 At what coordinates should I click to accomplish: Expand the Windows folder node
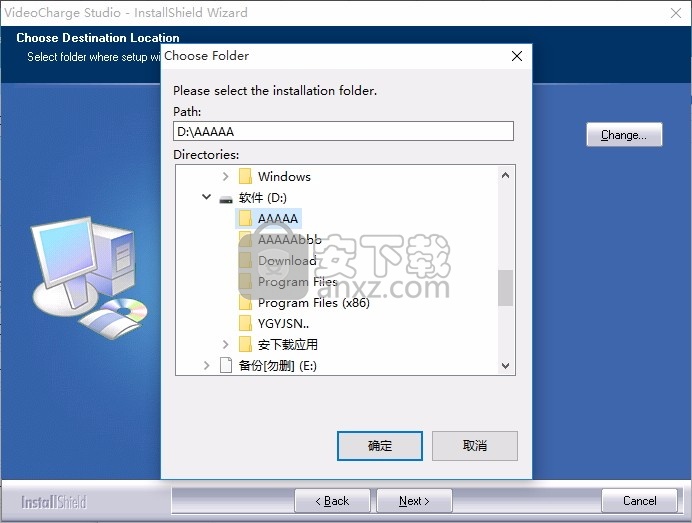[x=226, y=177]
